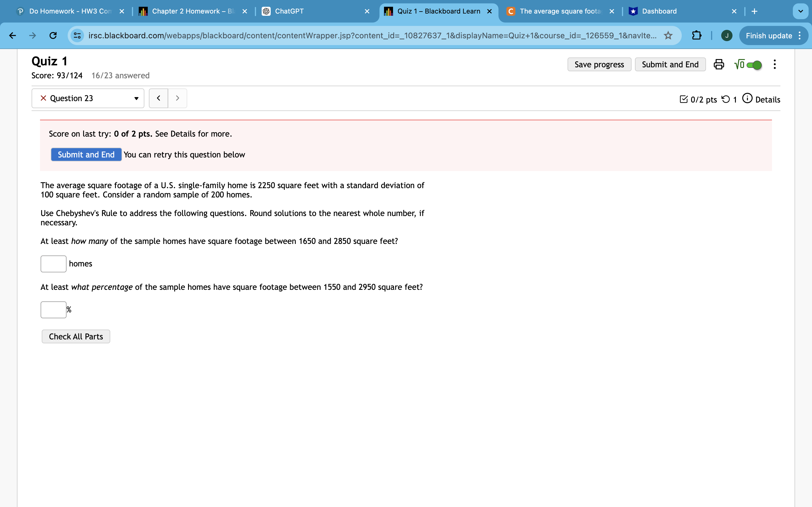The width and height of the screenshot is (812, 507).
Task: Click the blue Submit and End button
Action: pyautogui.click(x=86, y=155)
